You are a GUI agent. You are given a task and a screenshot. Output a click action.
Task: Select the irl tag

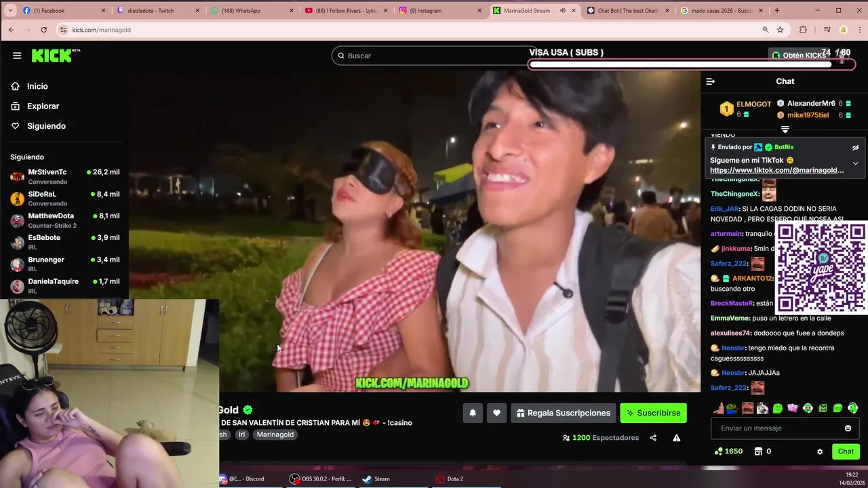click(241, 434)
